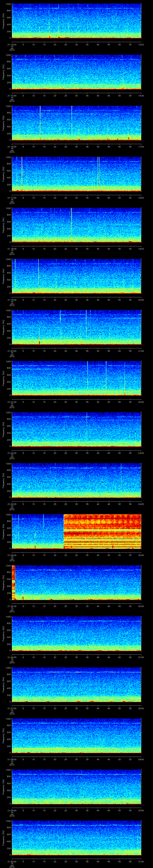Open the 21:30:00 spectrogram panel
Image resolution: width=153 pixels, height=868 pixels.
[x=76, y=838]
